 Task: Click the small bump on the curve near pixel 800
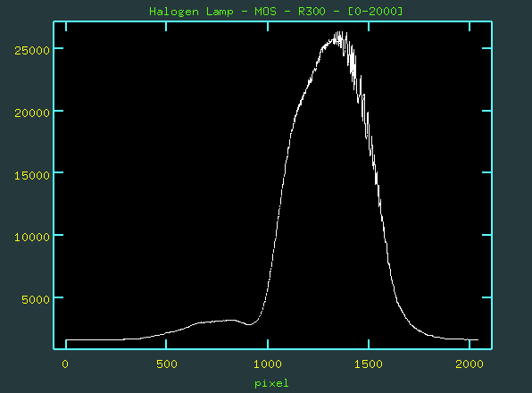[230, 320]
